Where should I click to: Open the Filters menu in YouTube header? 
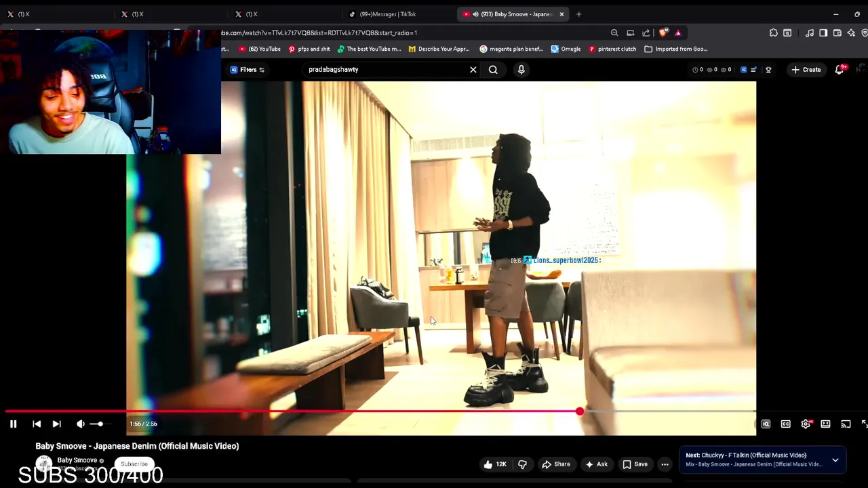click(x=247, y=69)
